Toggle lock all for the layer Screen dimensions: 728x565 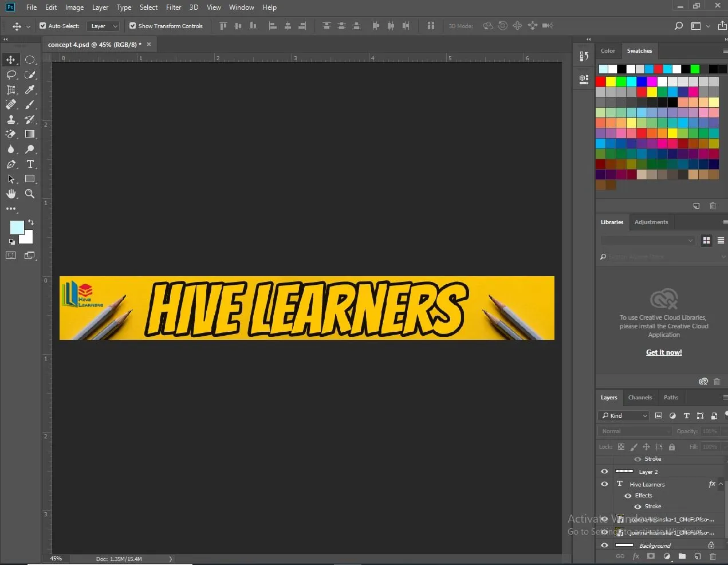[672, 446]
